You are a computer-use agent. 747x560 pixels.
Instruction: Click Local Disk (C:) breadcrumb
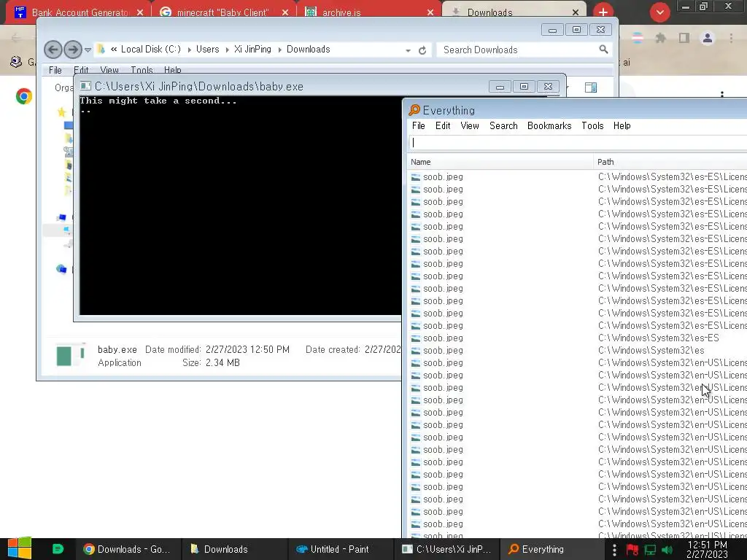point(150,49)
